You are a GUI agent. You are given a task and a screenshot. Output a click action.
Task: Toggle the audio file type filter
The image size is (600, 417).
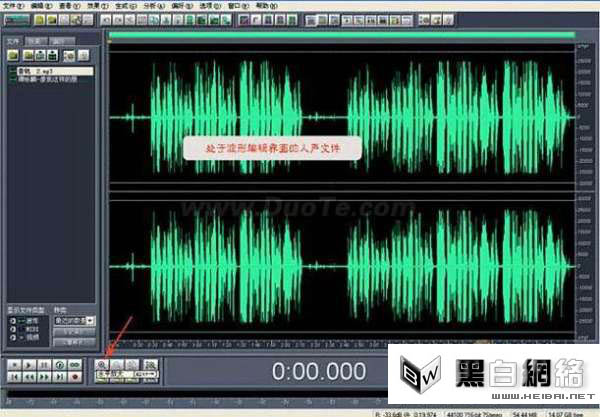[x=13, y=321]
